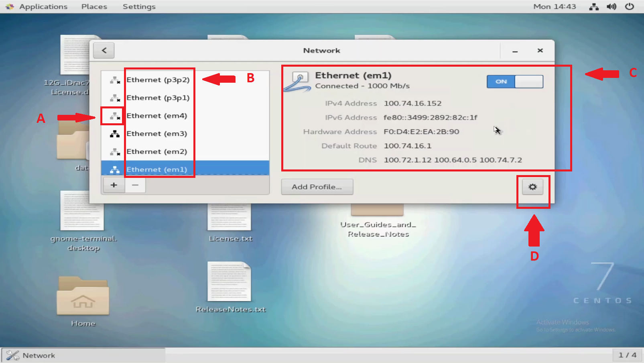Click the volume icon in top bar
Image resolution: width=644 pixels, height=363 pixels.
click(611, 6)
